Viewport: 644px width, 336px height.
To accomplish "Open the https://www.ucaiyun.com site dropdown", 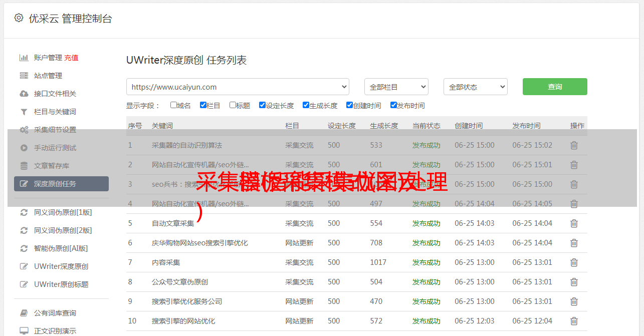I will (x=238, y=87).
